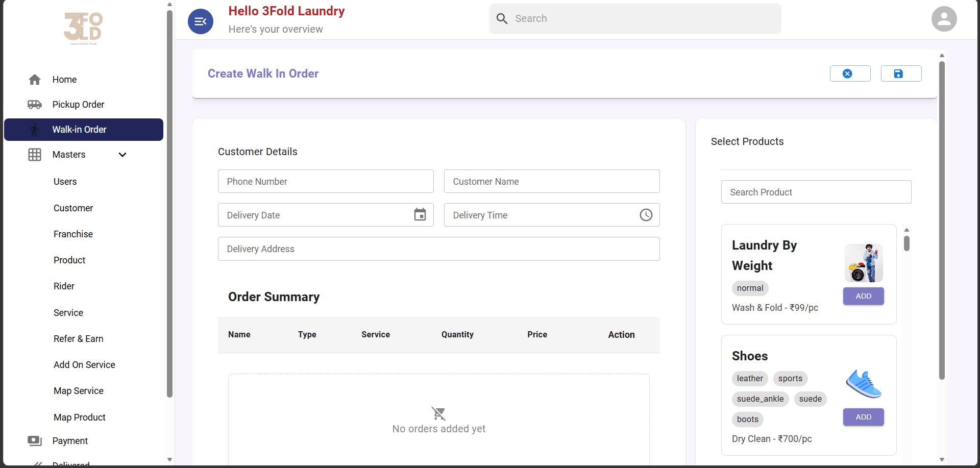Image resolution: width=980 pixels, height=468 pixels.
Task: Open Users under Masters
Action: pos(65,182)
